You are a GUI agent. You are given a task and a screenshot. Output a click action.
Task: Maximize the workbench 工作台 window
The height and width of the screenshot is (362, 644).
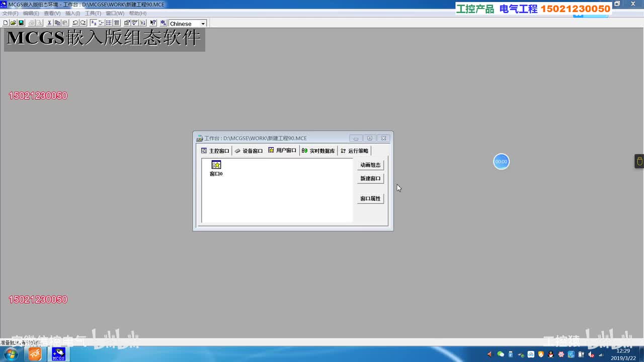[x=370, y=138]
